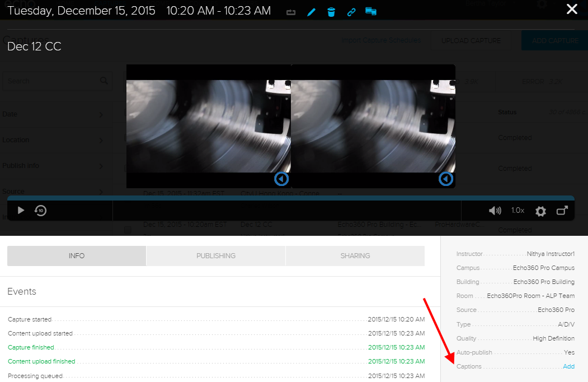Click the Echo360 Pro Building value
The height and width of the screenshot is (382, 588).
pyautogui.click(x=544, y=282)
